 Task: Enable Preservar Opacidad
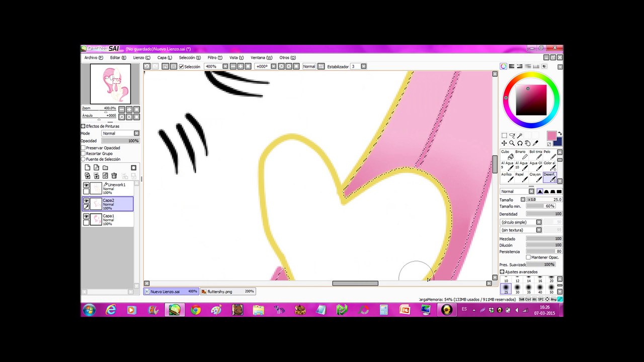click(84, 148)
